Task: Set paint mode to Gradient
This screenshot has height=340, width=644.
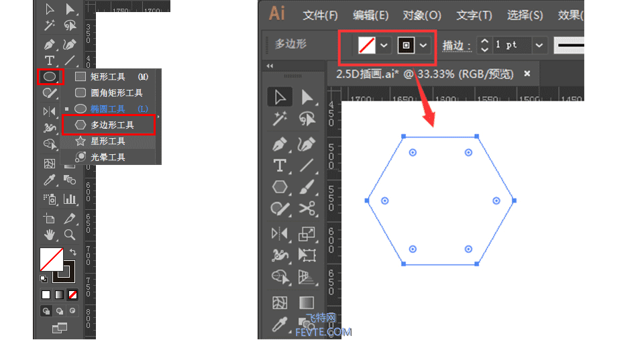Action: coord(59,295)
